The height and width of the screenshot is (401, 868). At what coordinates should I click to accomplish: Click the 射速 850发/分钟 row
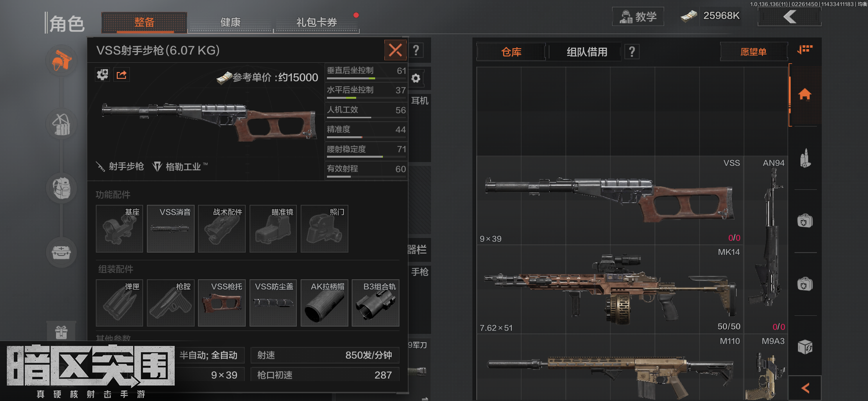pos(325,355)
